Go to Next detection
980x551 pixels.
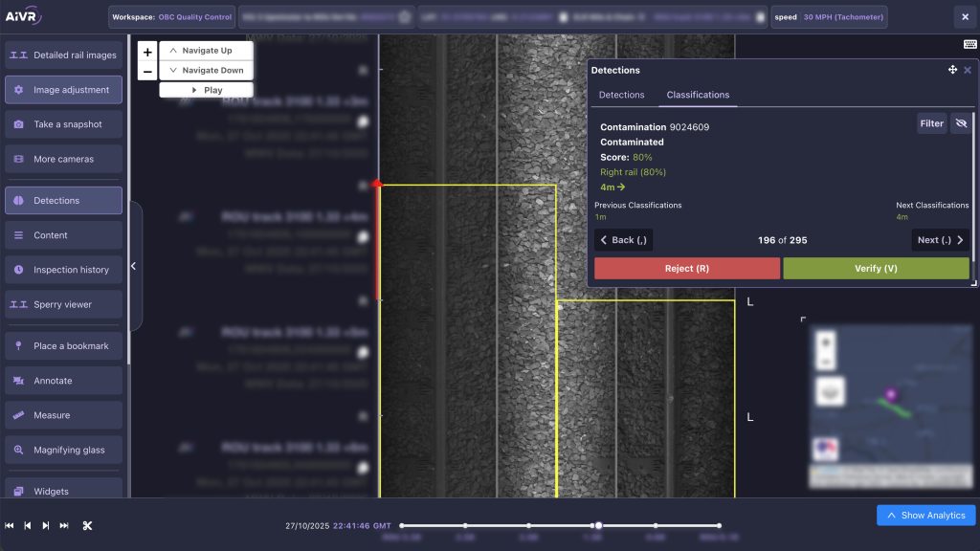pos(940,240)
